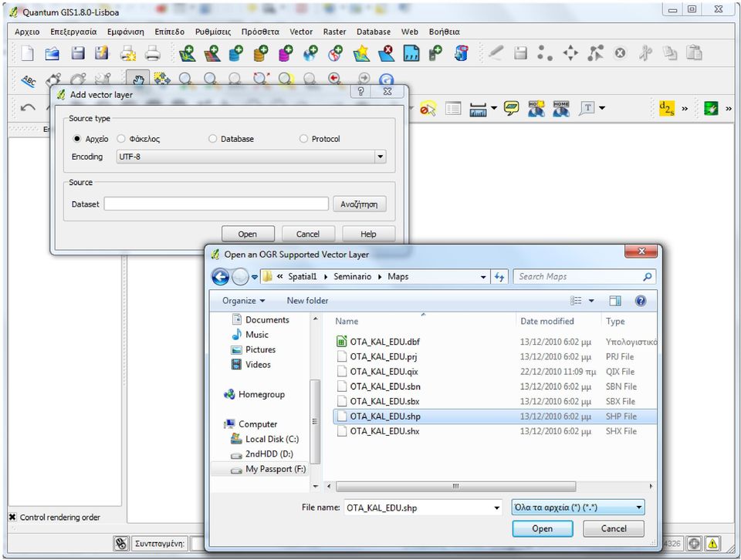
Task: Click the warning triangle icon in status bar
Action: point(712,544)
